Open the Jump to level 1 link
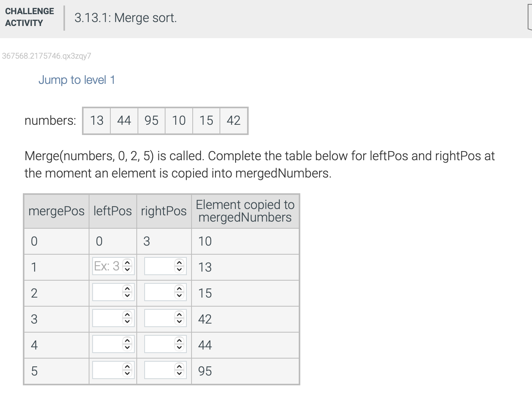This screenshot has width=532, height=394. [x=76, y=80]
